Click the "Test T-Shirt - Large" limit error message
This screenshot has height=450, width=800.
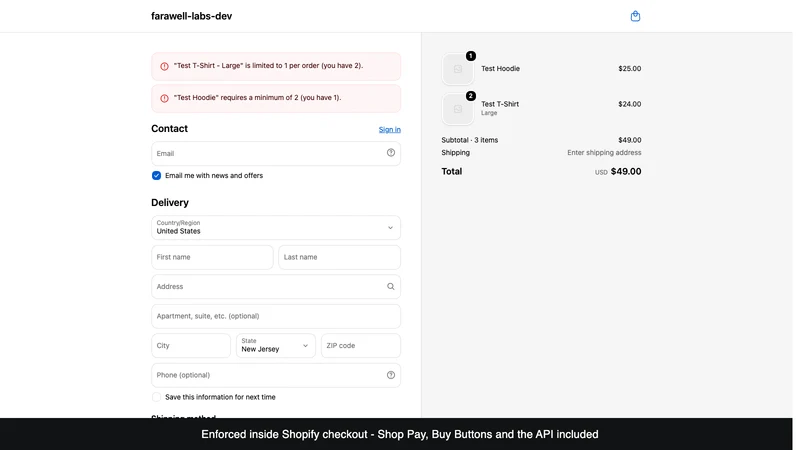[268, 66]
